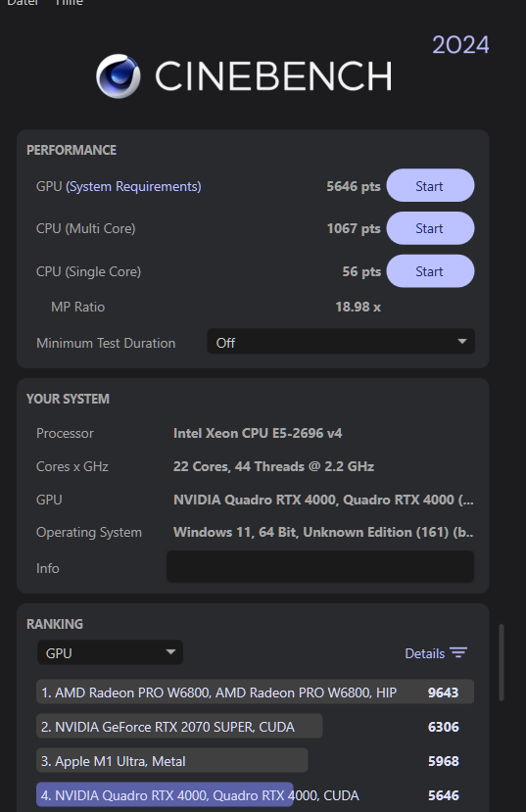
Task: Open the System Requirements link
Action: (133, 186)
